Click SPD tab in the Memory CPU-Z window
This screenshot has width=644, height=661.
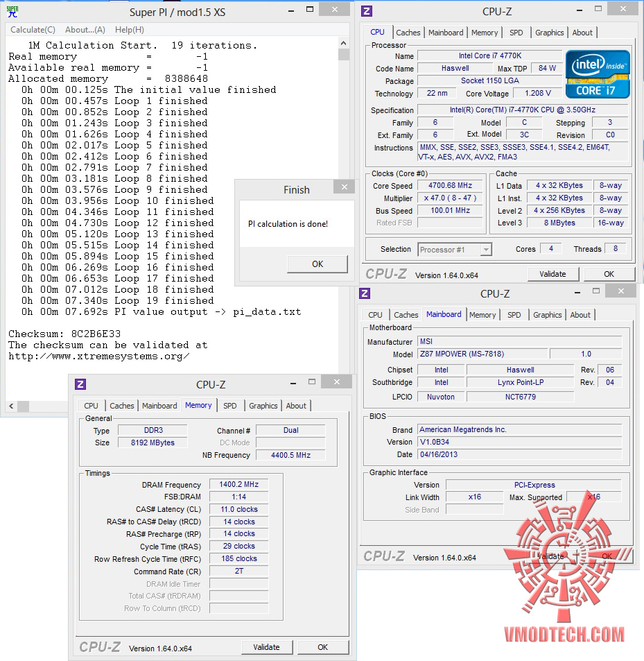pos(230,406)
